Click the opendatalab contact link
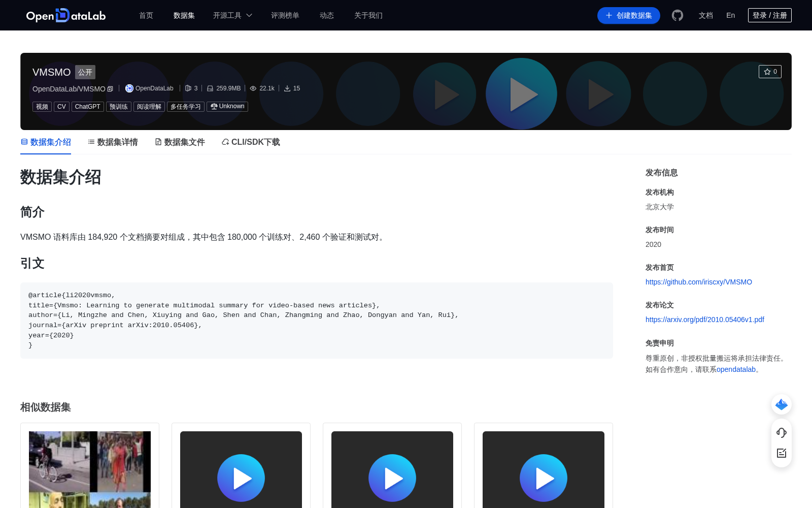This screenshot has height=508, width=812. [x=736, y=369]
